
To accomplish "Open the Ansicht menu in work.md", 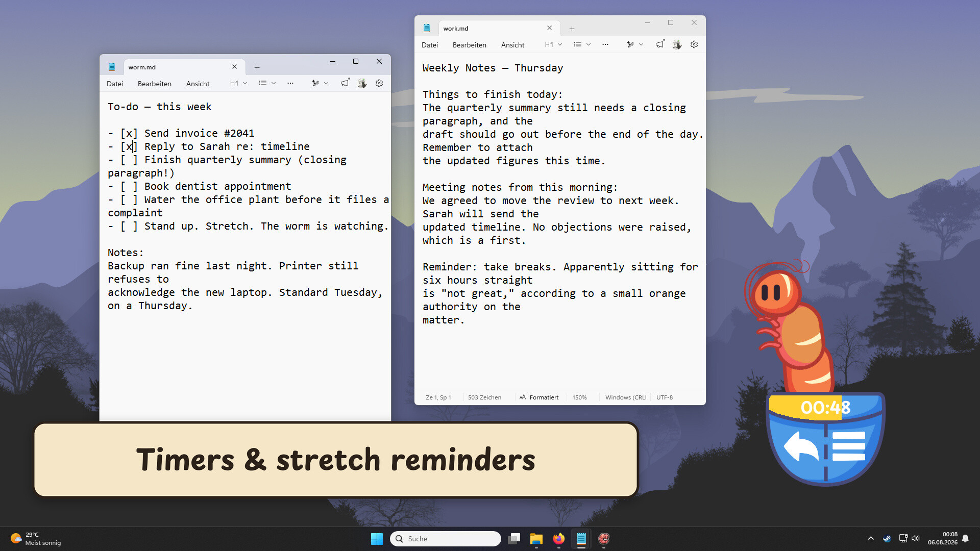I will coord(513,45).
